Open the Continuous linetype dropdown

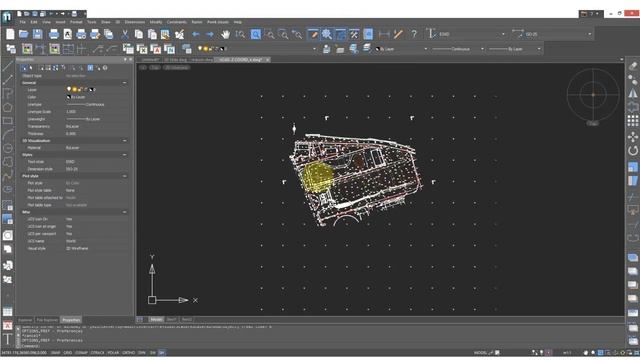tap(482, 49)
